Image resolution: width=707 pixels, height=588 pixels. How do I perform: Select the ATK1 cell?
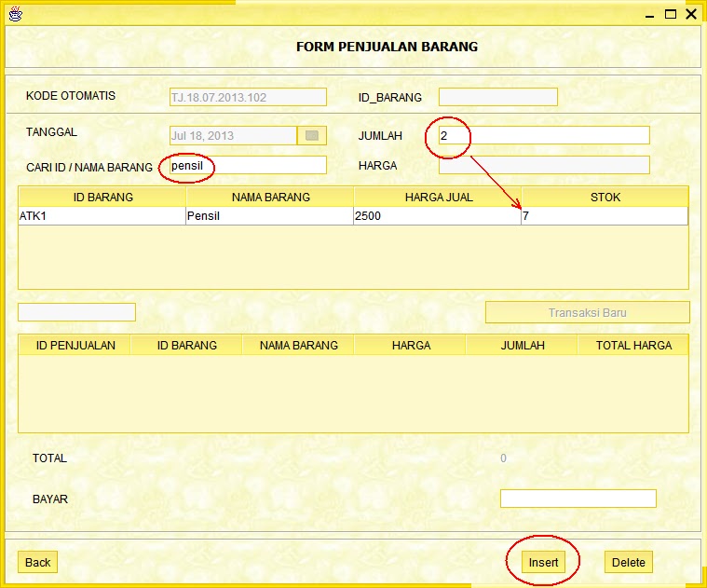click(x=102, y=216)
